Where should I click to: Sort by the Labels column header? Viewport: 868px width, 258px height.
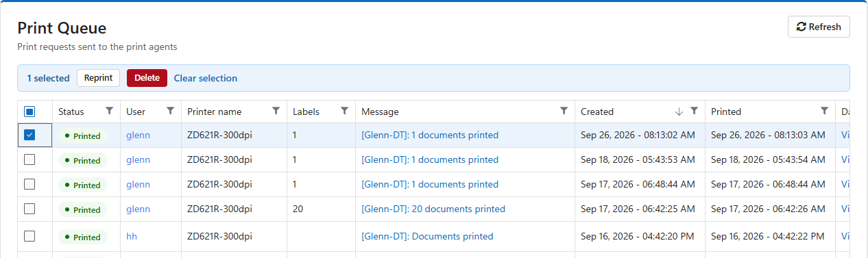[x=306, y=112]
